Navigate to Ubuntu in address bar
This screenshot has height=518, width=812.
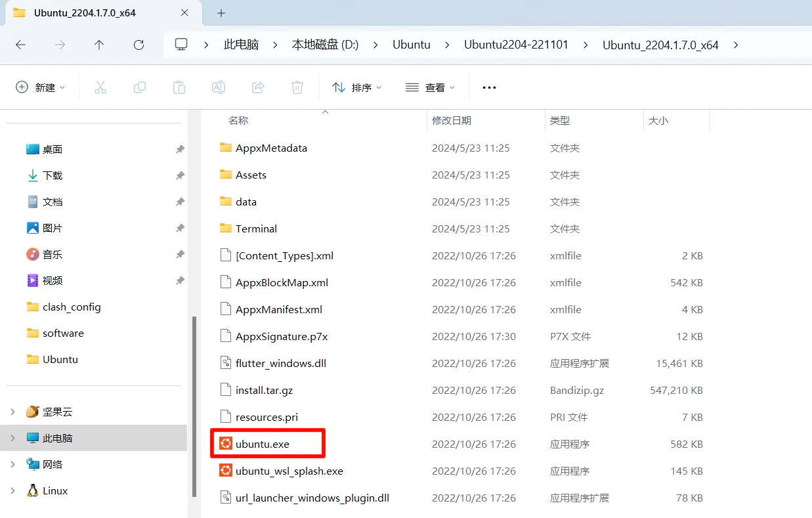pyautogui.click(x=412, y=45)
